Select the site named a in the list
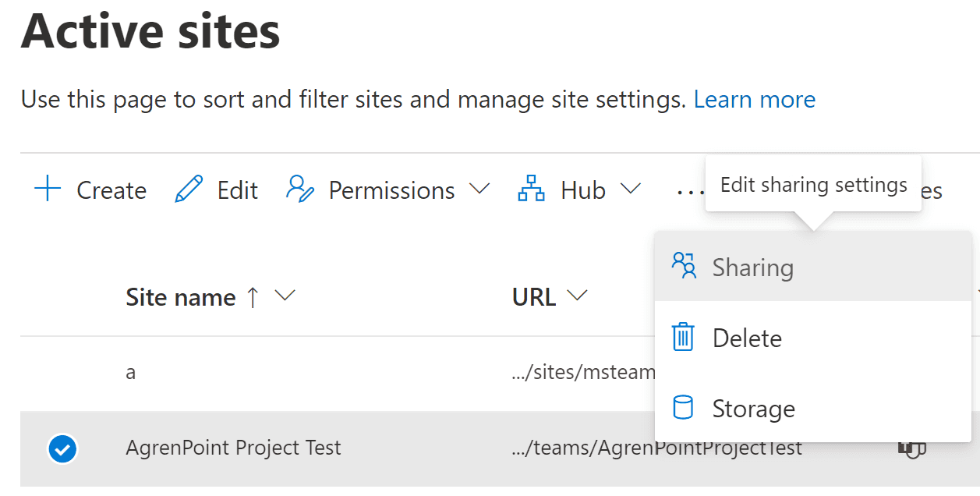The image size is (980, 496). (x=130, y=372)
